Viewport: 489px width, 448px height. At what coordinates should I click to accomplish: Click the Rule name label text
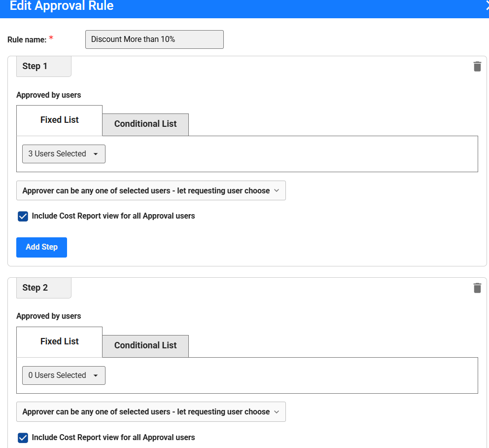pos(27,40)
